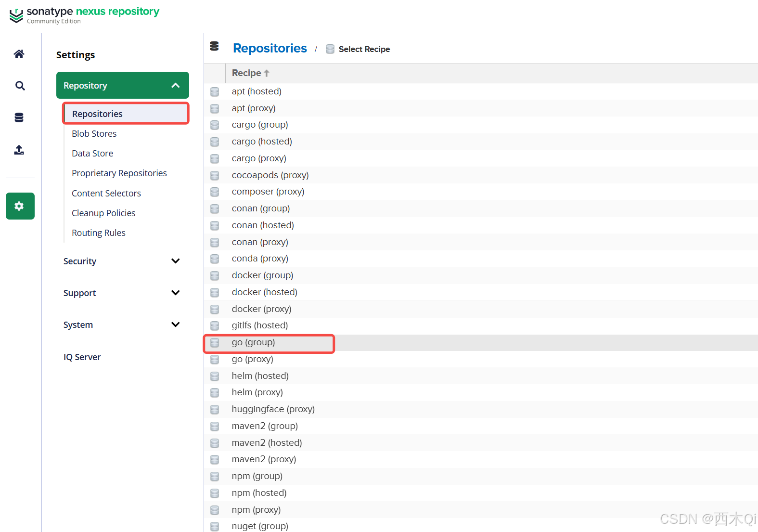The image size is (758, 532).
Task: Open the Home dashboard icon
Action: 19,54
